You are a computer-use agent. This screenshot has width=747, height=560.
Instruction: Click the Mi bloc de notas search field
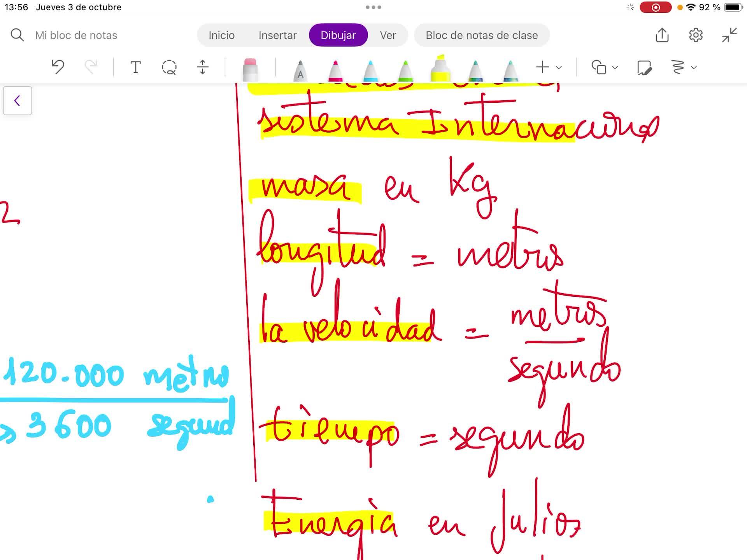point(76,35)
